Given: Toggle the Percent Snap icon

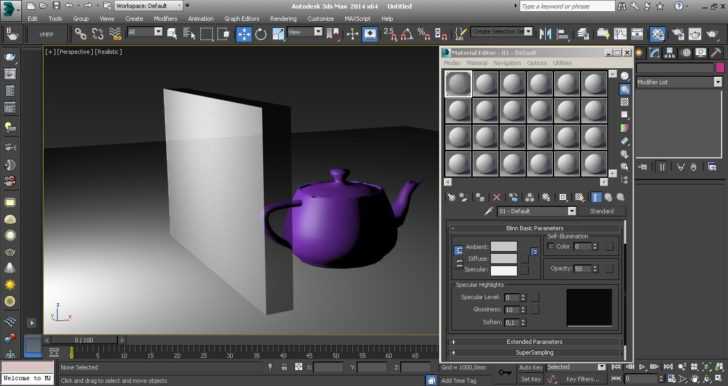Looking at the screenshot, I should [423, 34].
